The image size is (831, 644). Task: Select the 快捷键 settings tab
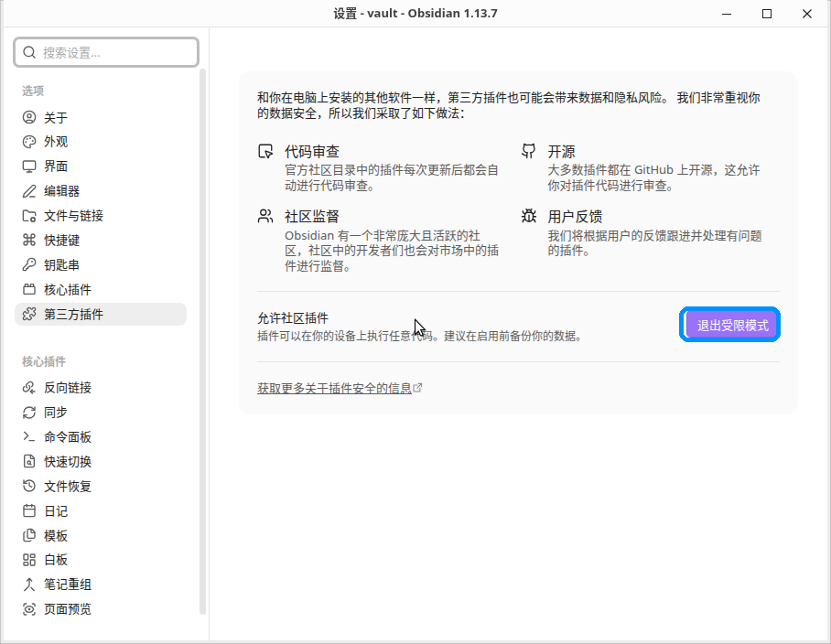(101, 241)
